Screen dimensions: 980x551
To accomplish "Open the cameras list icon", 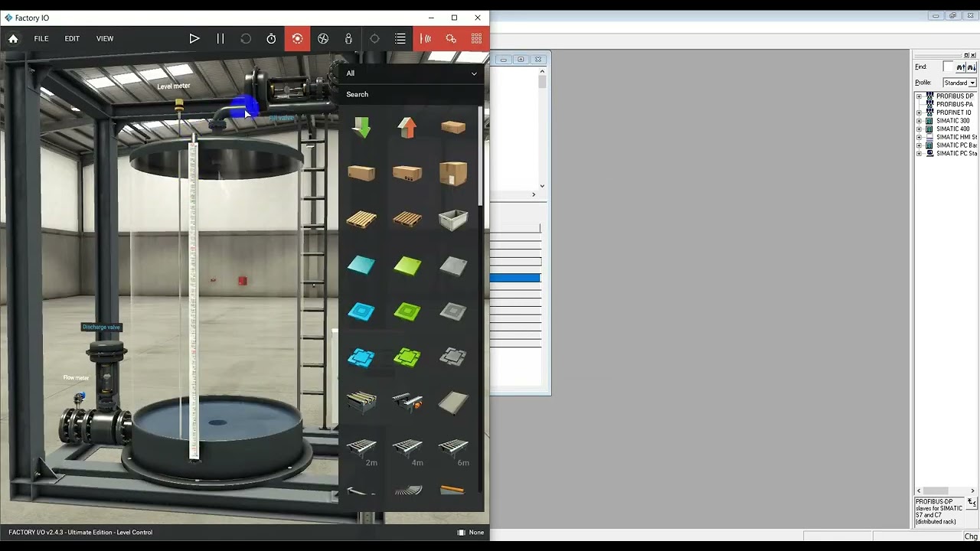I will click(400, 38).
